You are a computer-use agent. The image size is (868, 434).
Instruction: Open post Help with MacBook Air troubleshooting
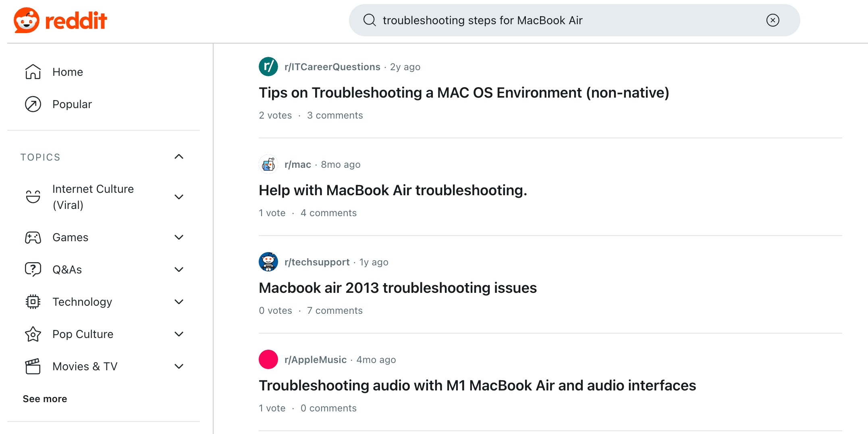(393, 190)
